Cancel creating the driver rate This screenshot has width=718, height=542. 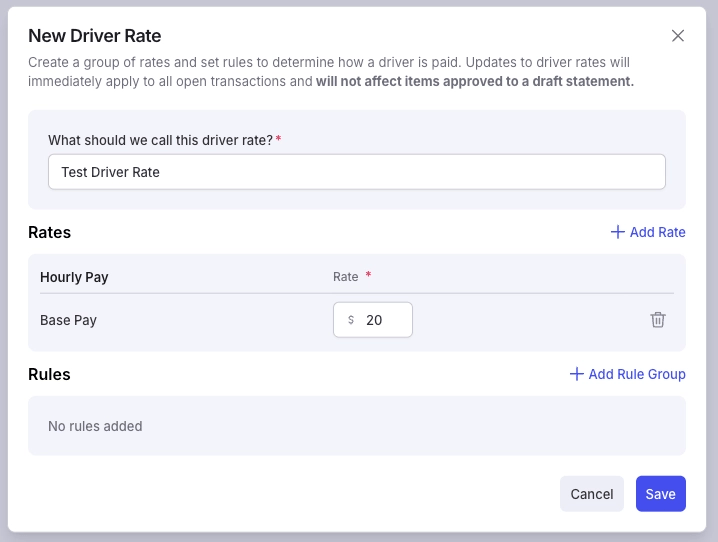(592, 493)
